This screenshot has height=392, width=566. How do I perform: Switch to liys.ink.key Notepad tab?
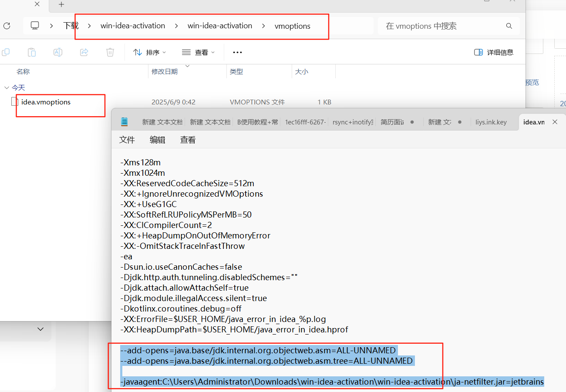[491, 122]
